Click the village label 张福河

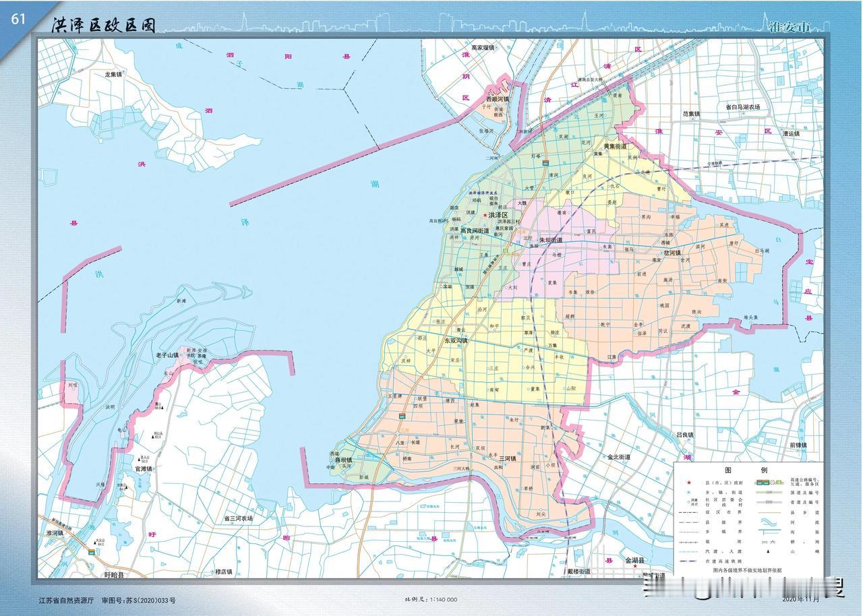pos(487,131)
